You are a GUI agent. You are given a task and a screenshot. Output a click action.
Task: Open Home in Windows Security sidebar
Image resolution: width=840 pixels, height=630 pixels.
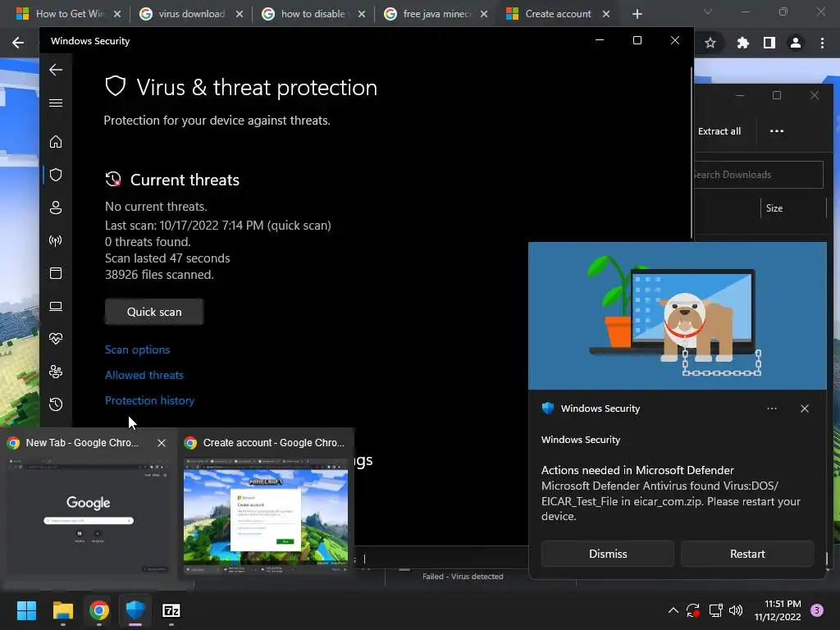pos(56,142)
